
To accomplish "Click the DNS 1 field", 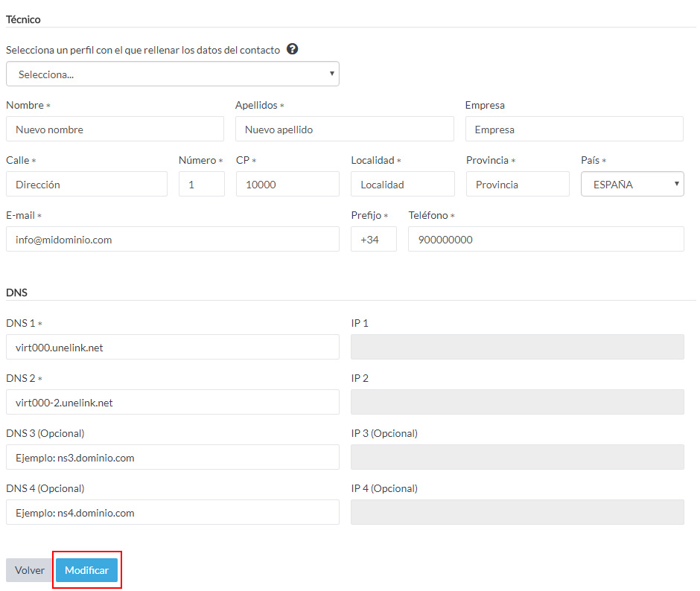I will [172, 347].
